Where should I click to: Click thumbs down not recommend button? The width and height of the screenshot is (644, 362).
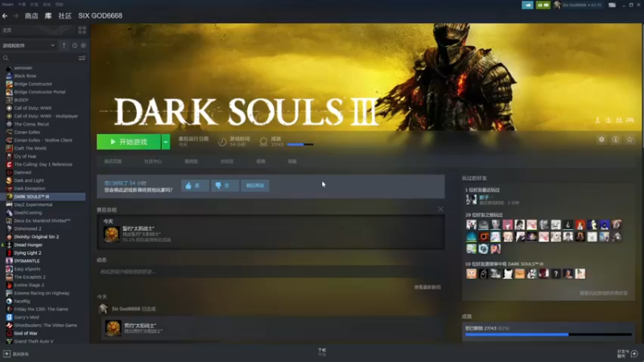(x=225, y=186)
